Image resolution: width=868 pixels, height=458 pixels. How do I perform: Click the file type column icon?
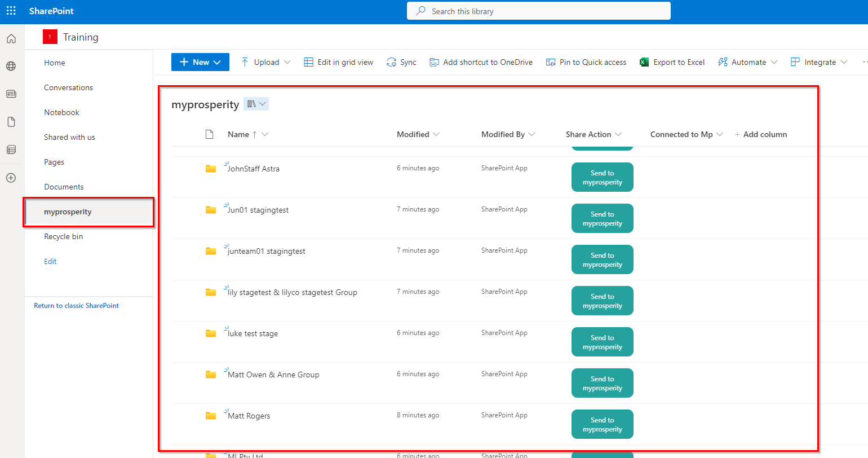pos(210,134)
